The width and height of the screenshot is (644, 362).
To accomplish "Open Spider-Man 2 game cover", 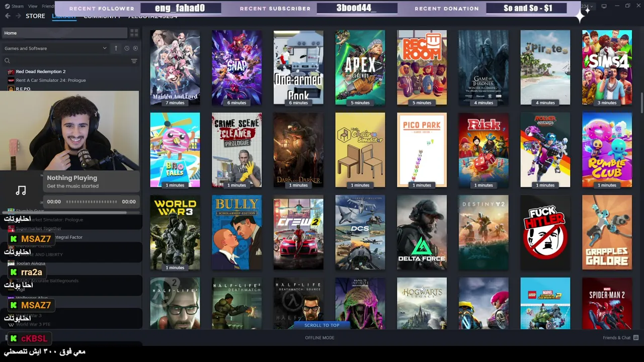I will 607,303.
